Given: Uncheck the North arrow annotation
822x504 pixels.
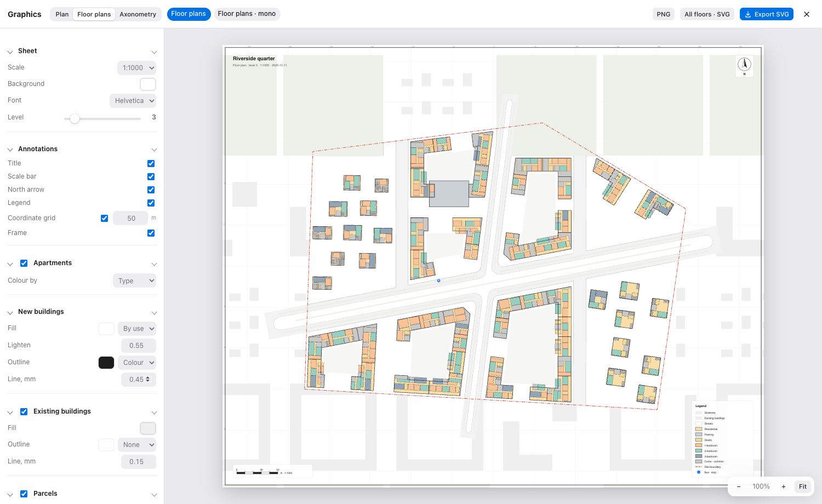Looking at the screenshot, I should pos(151,190).
